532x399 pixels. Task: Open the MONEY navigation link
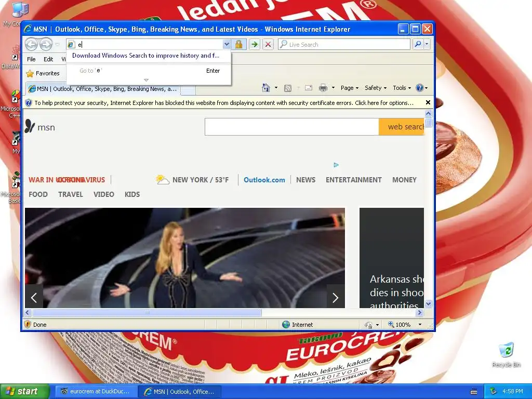(x=404, y=180)
